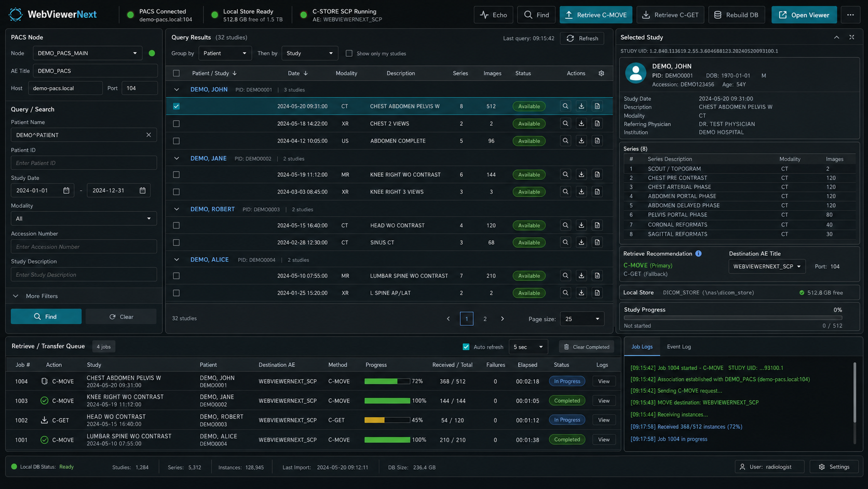Click job 1004 progress bar at 72%
This screenshot has height=489, width=868.
tap(387, 381)
